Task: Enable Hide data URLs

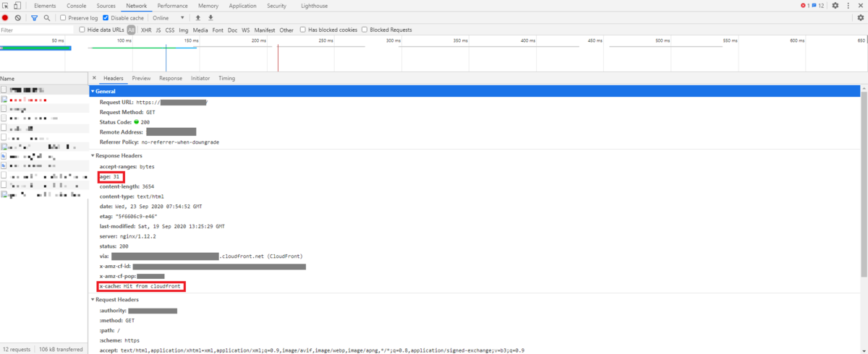Action: coord(82,30)
